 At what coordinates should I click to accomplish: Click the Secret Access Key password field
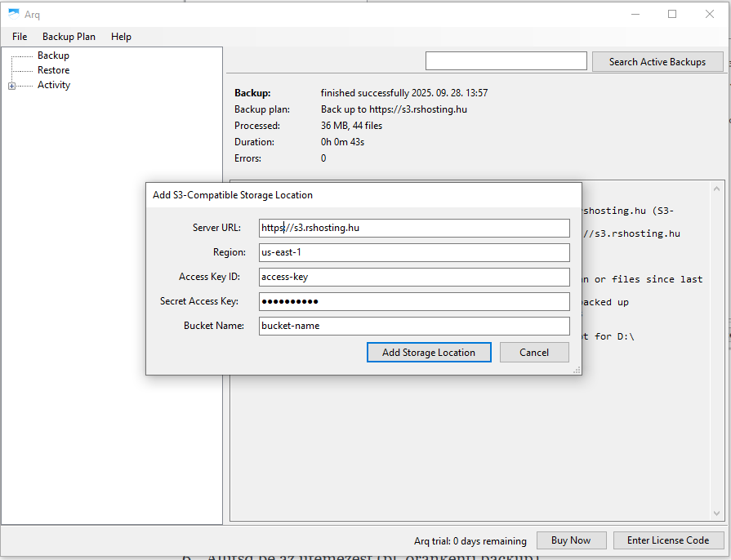tap(413, 301)
